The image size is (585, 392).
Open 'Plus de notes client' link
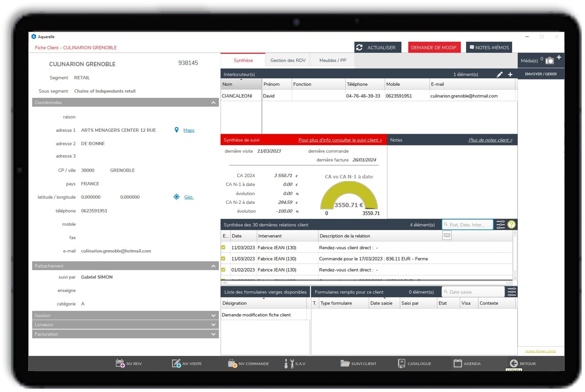(x=491, y=140)
